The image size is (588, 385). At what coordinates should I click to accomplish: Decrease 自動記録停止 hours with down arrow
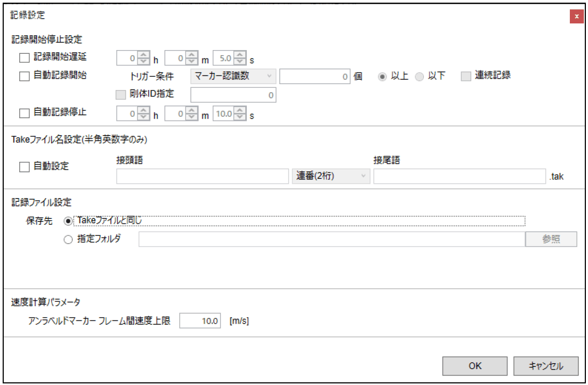pyautogui.click(x=143, y=117)
